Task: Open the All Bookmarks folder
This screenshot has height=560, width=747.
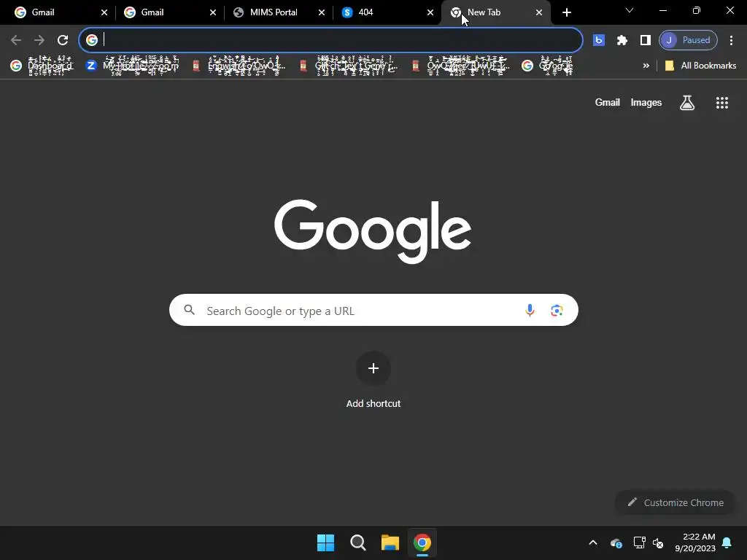Action: tap(700, 66)
